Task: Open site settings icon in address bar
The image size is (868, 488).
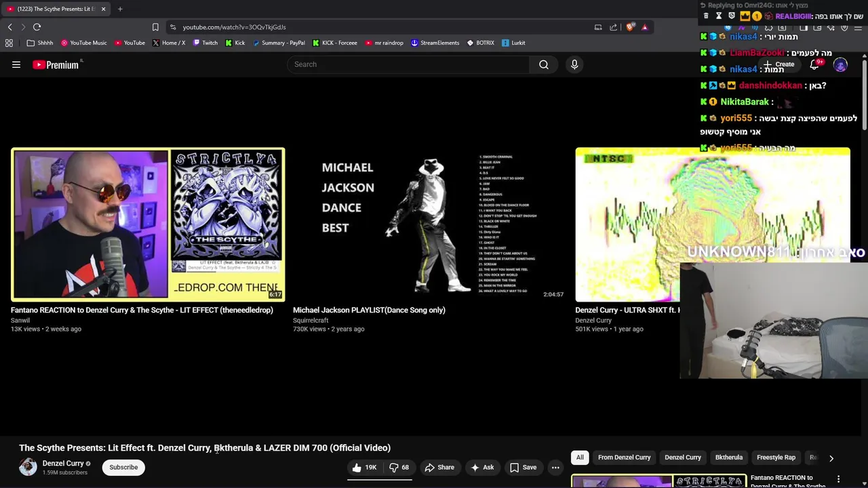Action: 173,27
